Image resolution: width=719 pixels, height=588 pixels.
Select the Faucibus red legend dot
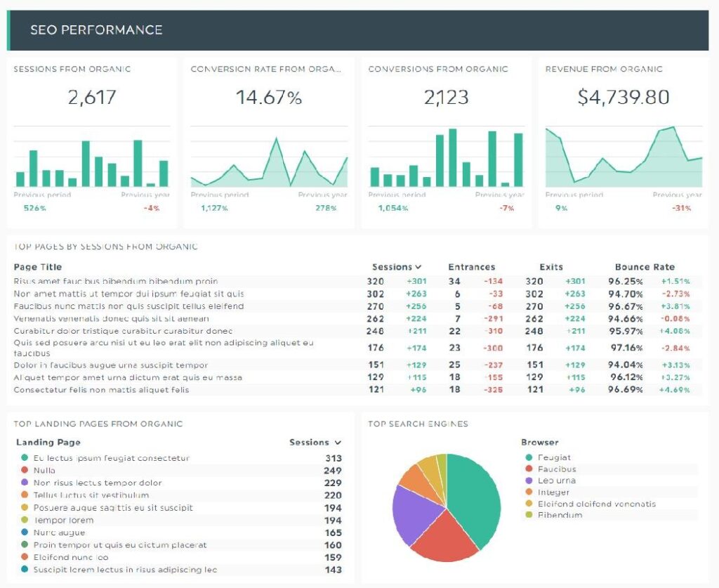[528, 469]
